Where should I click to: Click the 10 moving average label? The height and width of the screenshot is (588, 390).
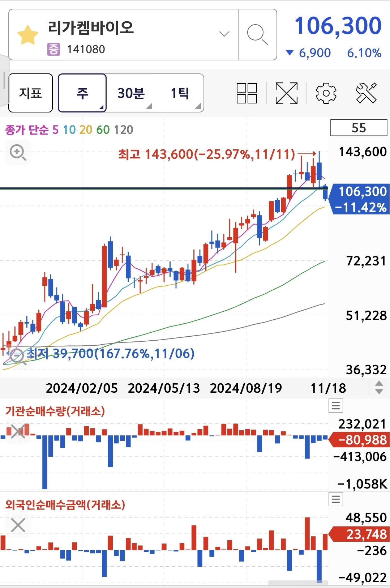click(69, 129)
